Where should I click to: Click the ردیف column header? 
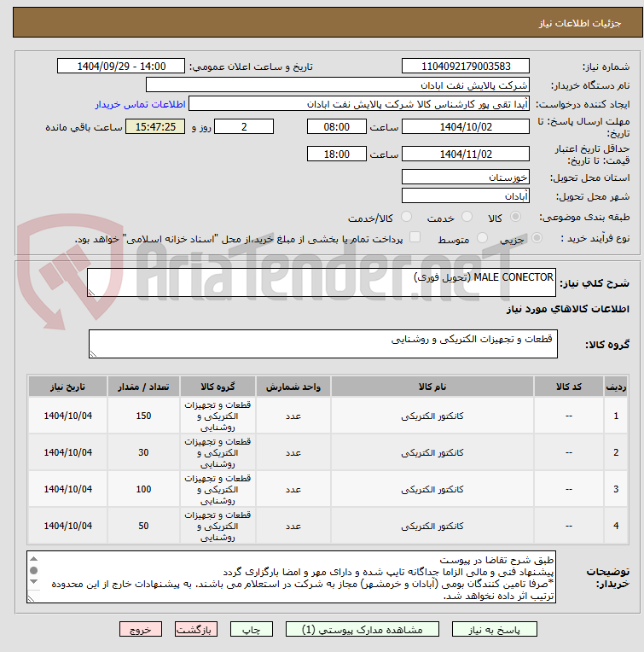(x=616, y=387)
